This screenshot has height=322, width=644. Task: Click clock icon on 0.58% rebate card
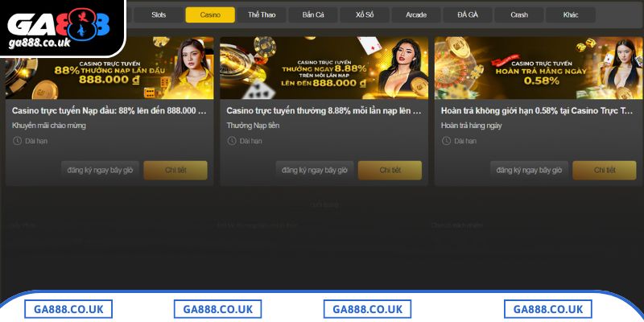446,141
